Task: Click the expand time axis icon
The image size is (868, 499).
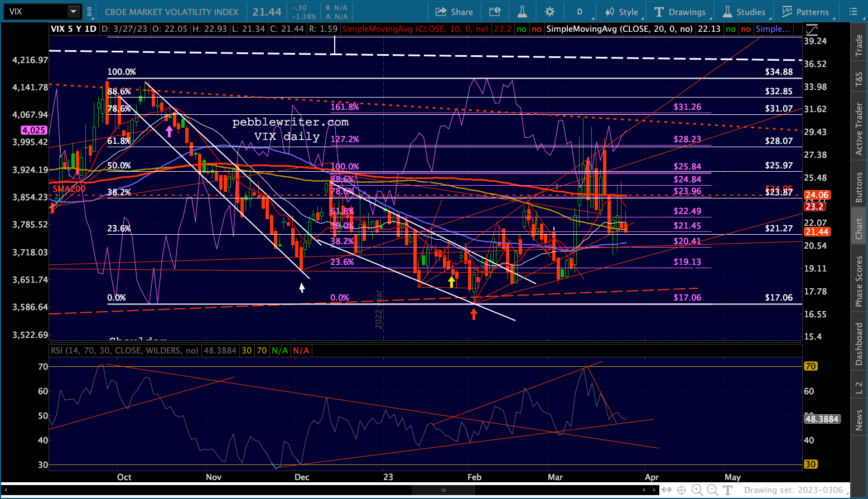Action: [666, 491]
